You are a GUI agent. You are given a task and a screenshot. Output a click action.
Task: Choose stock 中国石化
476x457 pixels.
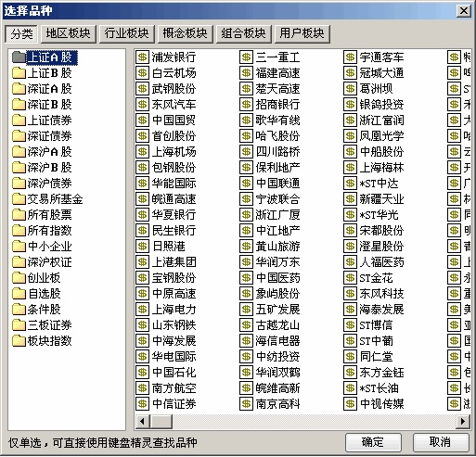point(174,373)
